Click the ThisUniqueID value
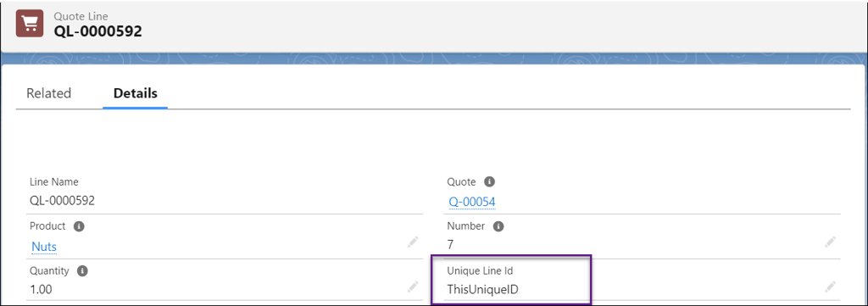The height and width of the screenshot is (306, 868). pyautogui.click(x=482, y=289)
